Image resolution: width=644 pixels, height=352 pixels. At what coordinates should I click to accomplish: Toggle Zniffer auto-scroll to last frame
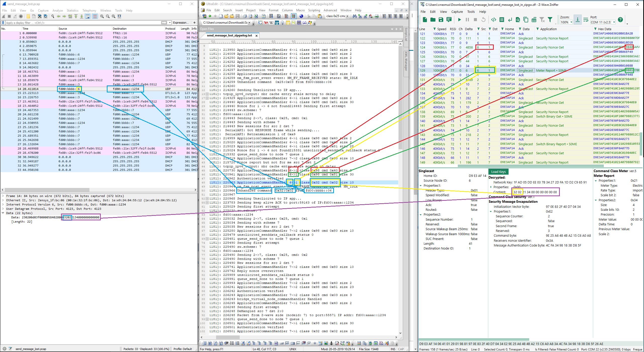click(577, 20)
